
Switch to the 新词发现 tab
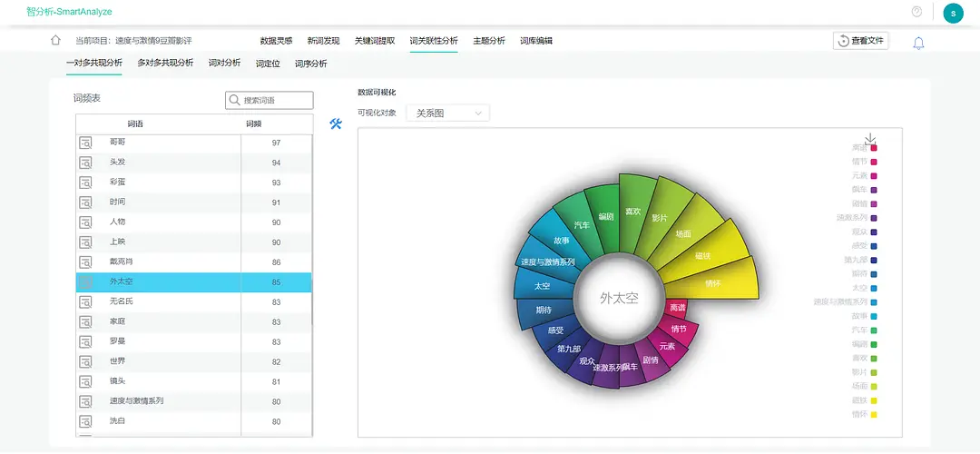click(x=323, y=41)
